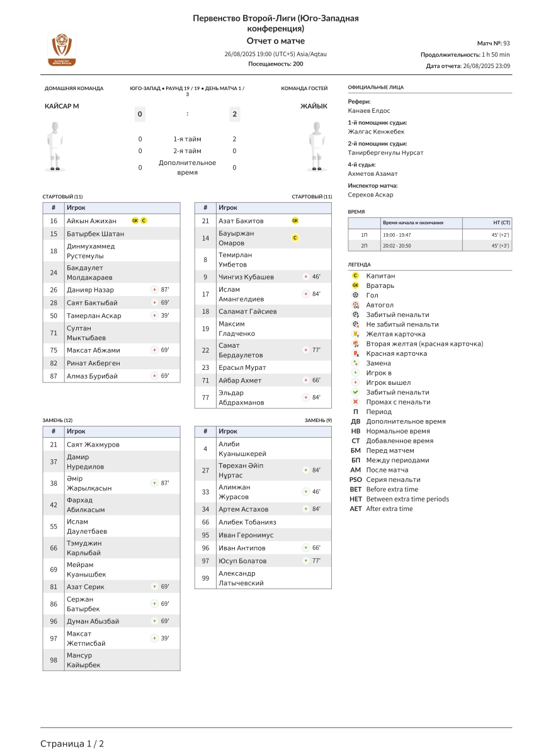
Task: Click the captain badge beside Айкын Ажихан
Action: click(144, 221)
